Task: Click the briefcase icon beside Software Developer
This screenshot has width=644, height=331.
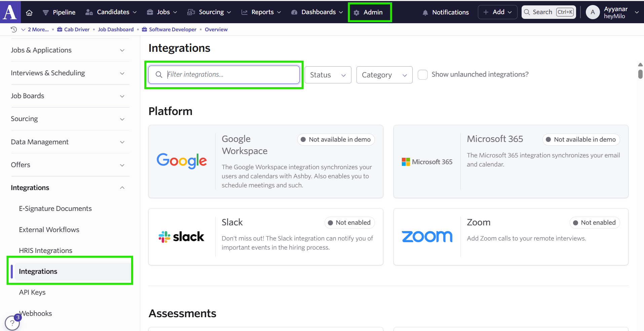Action: coord(145,29)
